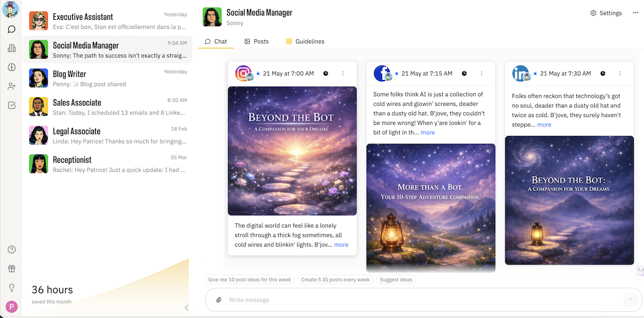Open the three-dot menu on Facebook post

click(x=481, y=74)
